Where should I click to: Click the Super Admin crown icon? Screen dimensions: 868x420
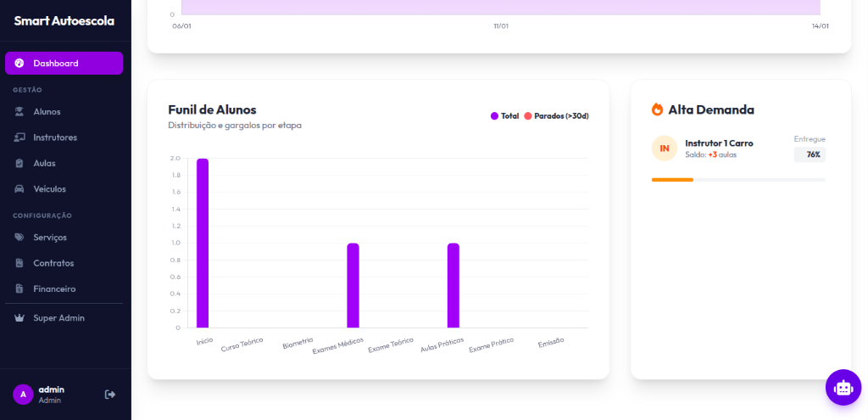[x=19, y=318]
